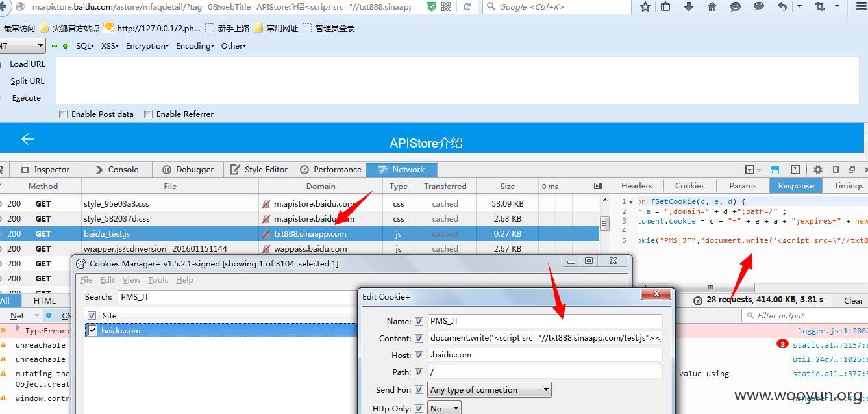This screenshot has height=414, width=868.
Task: Enable Post data checkbox
Action: click(63, 114)
